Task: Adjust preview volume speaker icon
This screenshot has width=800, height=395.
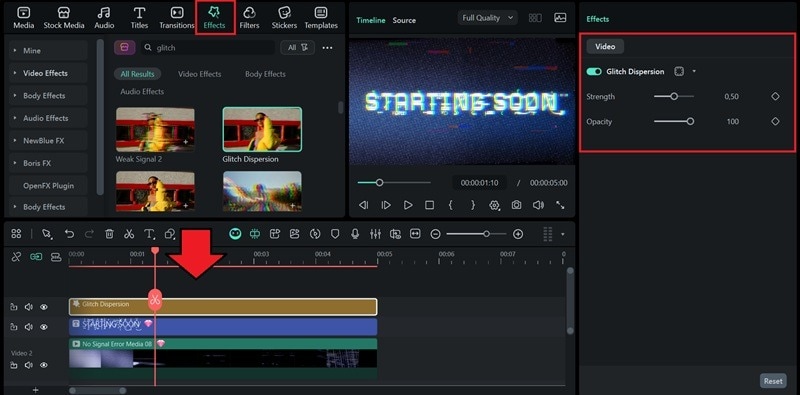Action: click(538, 205)
